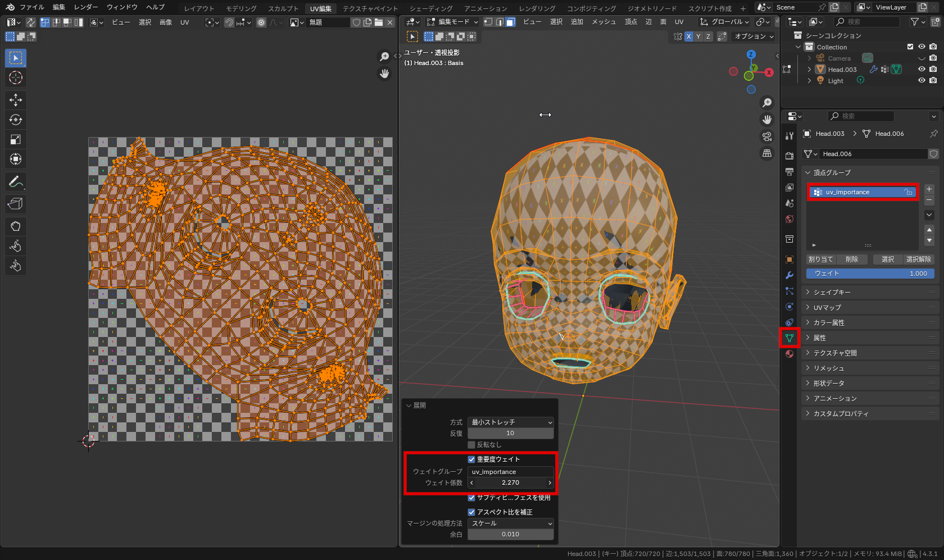
Task: Hide the Light object in the outliner
Action: click(921, 80)
